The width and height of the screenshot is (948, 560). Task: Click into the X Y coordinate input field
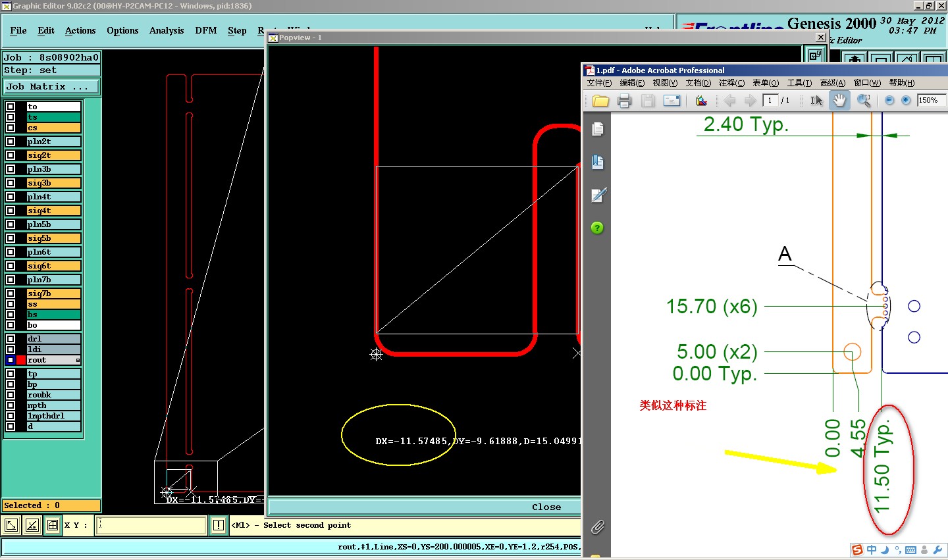(x=151, y=525)
